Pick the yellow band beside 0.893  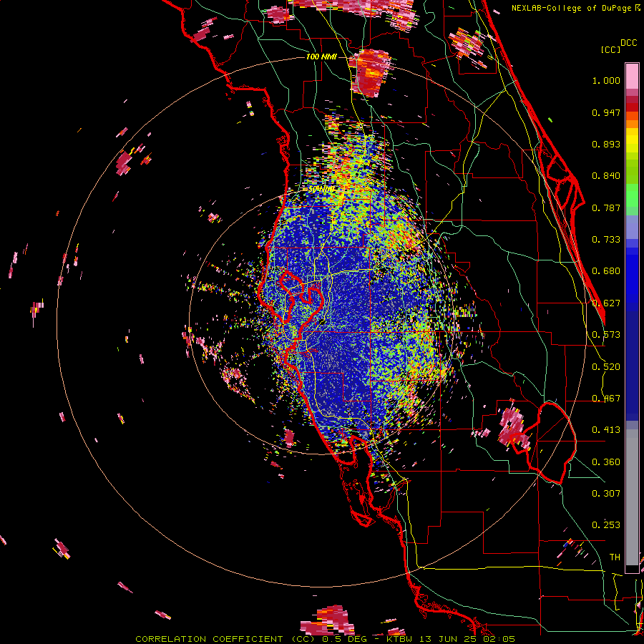tap(632, 144)
